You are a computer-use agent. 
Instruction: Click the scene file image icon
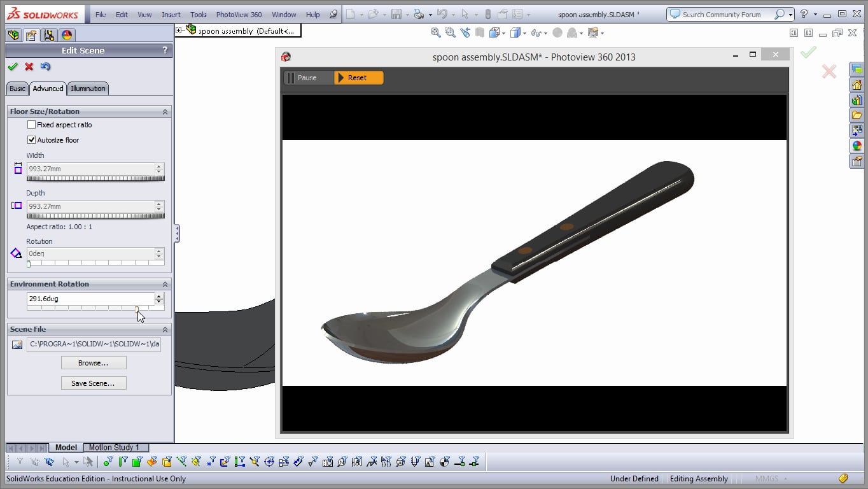coord(17,345)
